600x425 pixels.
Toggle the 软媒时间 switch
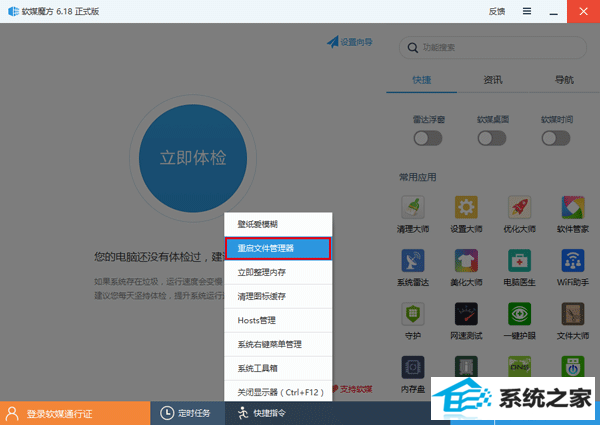556,138
